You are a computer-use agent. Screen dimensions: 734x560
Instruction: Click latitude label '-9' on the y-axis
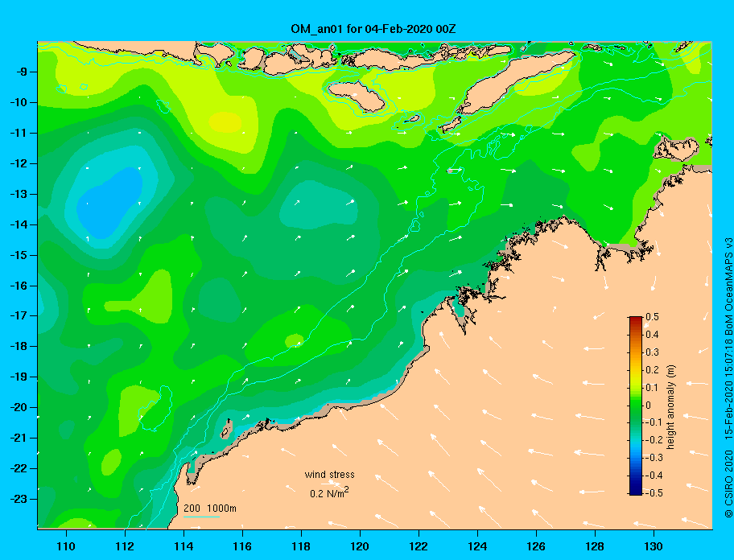22,72
